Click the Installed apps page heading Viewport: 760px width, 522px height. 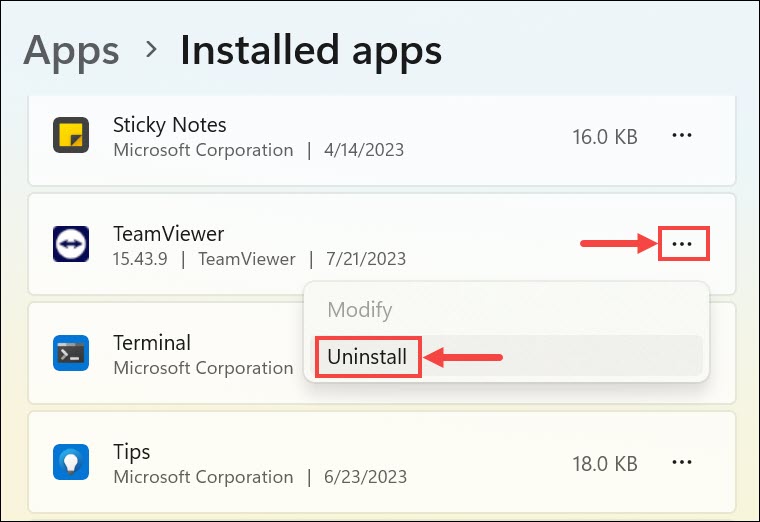click(x=310, y=49)
